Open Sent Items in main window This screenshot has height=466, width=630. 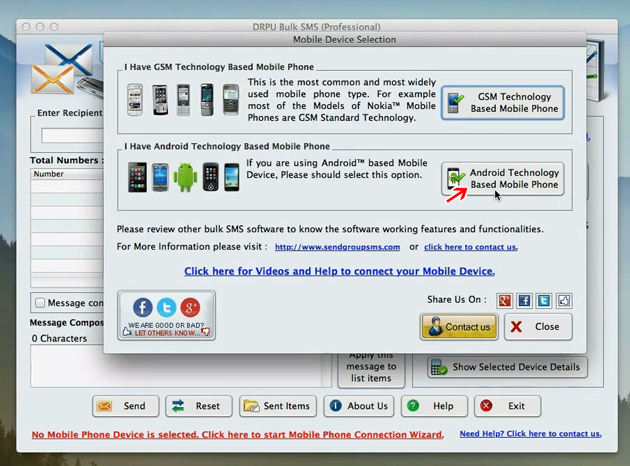click(278, 406)
